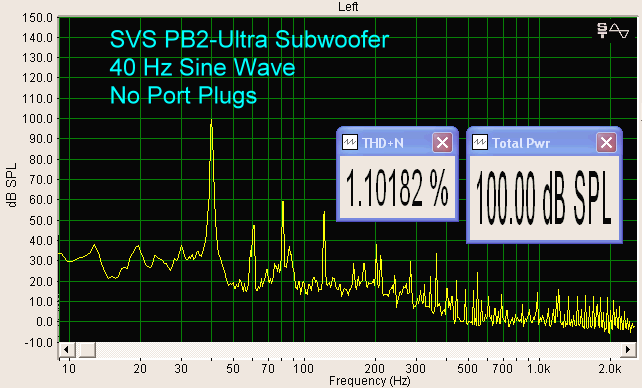
Task: Click the 'Frequency (Hz)' axis label
Action: point(369,381)
